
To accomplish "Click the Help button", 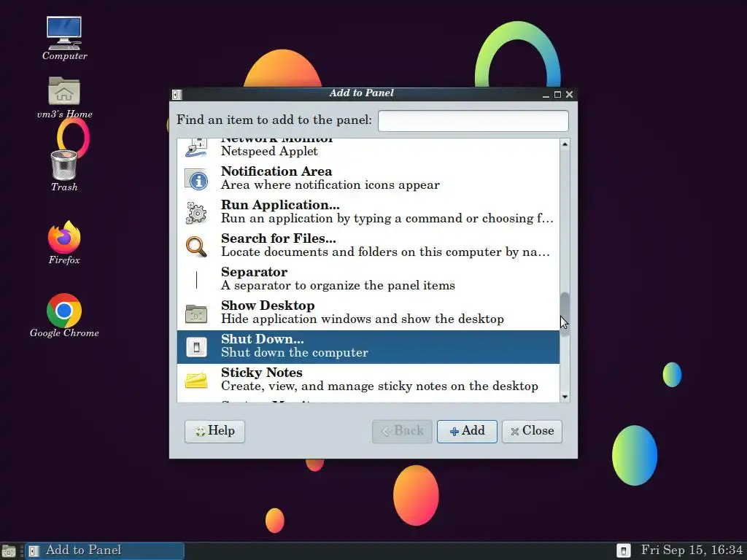I will point(215,432).
